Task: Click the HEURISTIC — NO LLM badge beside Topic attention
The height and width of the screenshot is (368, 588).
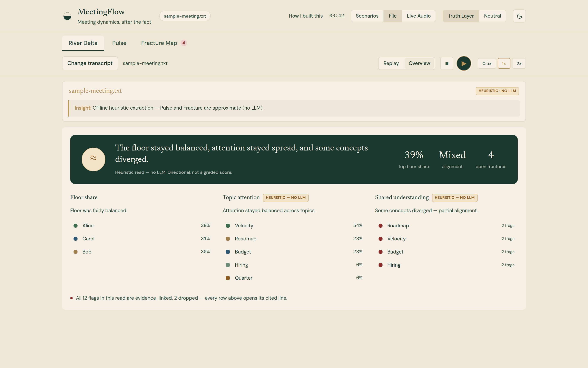Action: pyautogui.click(x=285, y=198)
